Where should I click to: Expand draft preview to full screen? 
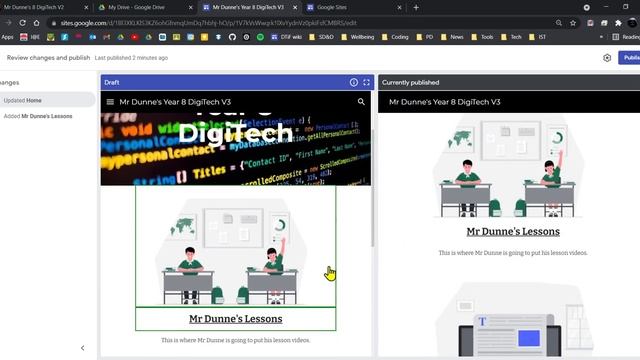coord(367,82)
